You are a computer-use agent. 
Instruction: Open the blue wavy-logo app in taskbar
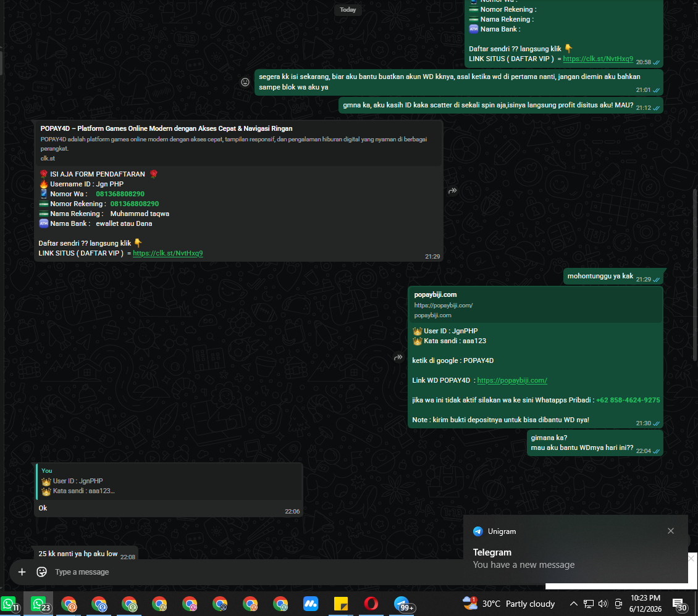point(311,604)
